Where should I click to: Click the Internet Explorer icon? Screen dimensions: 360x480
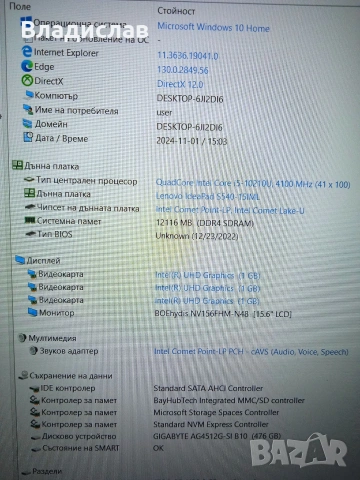coord(27,52)
